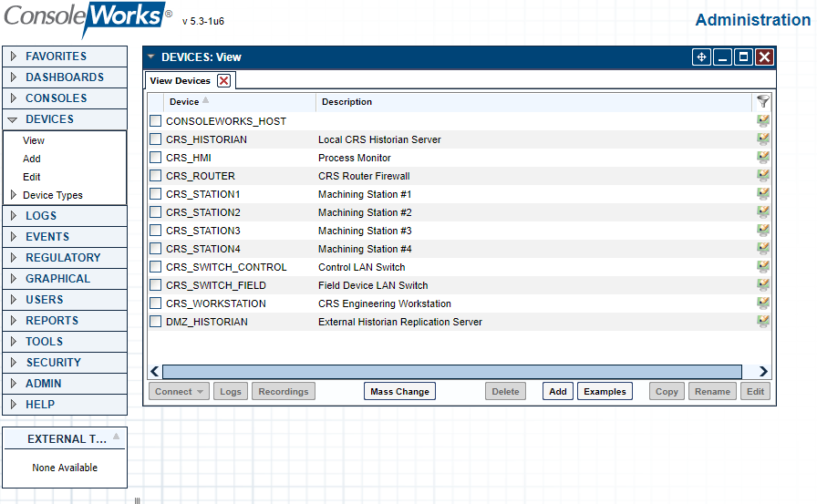Viewport: 817px width, 504px height.
Task: Open edit icon for CRS_STATION2 row
Action: [x=763, y=212]
